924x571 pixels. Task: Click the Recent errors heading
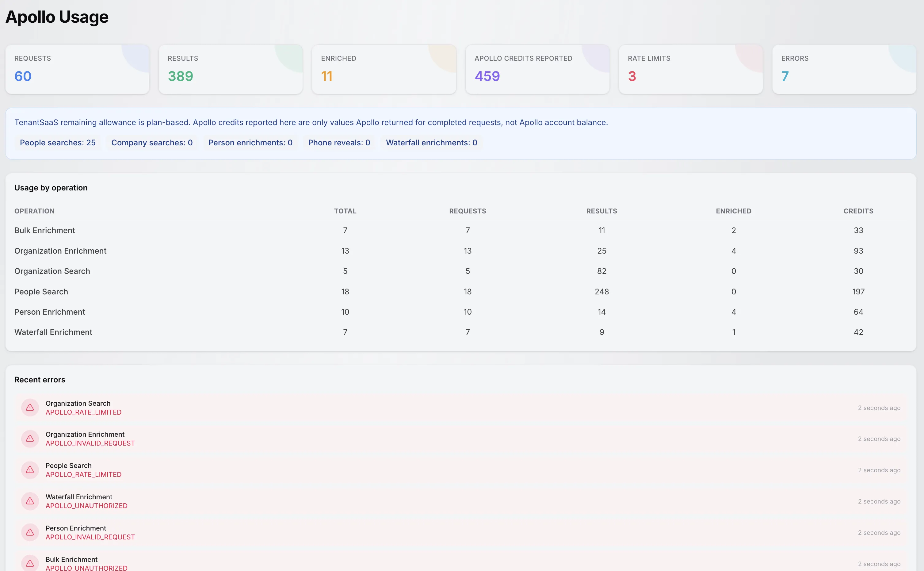[40, 380]
